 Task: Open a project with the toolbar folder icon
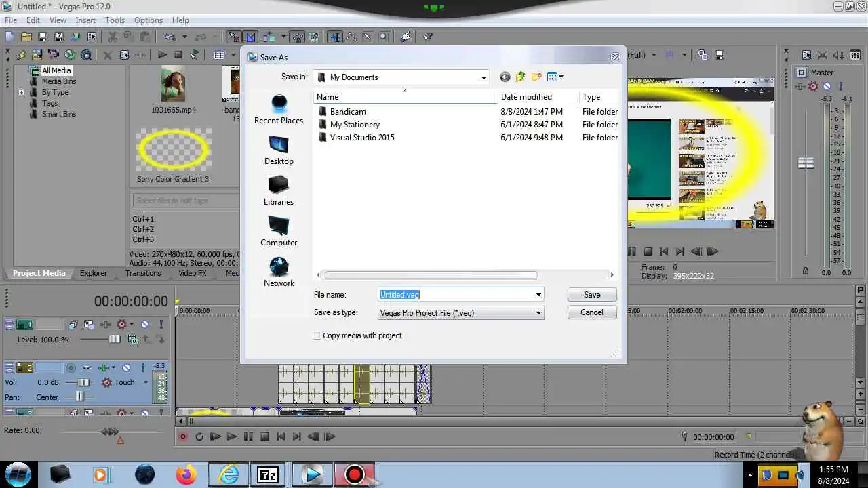tap(26, 37)
